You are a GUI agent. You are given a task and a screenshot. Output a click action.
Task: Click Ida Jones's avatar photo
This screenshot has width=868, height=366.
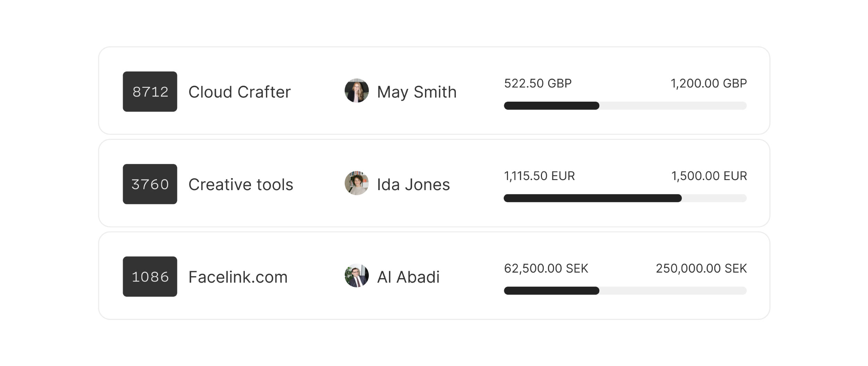pos(357,183)
